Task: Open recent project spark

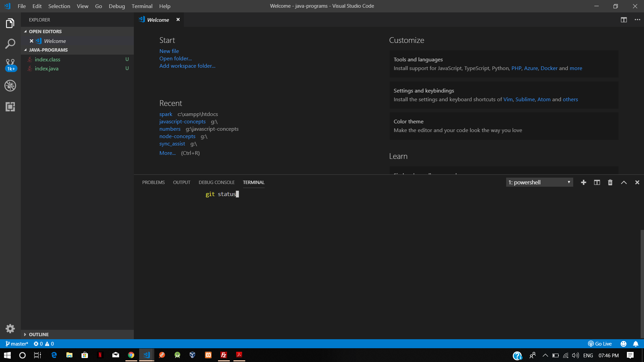Action: click(x=166, y=114)
